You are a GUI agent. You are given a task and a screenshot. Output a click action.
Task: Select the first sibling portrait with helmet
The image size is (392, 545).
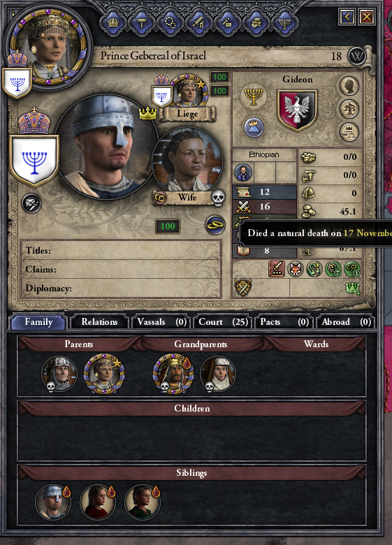tap(53, 502)
